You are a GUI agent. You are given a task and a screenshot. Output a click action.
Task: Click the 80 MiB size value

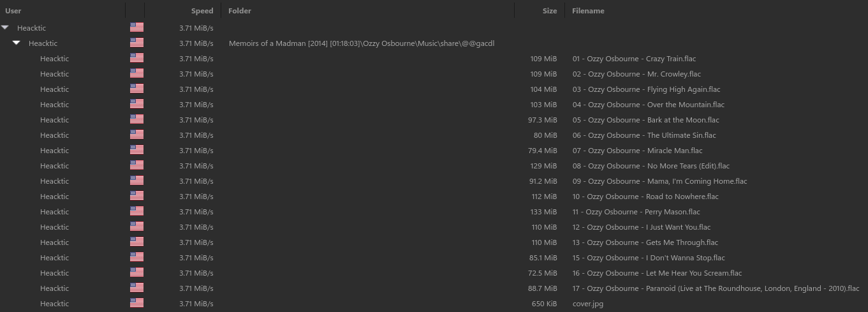pyautogui.click(x=545, y=135)
